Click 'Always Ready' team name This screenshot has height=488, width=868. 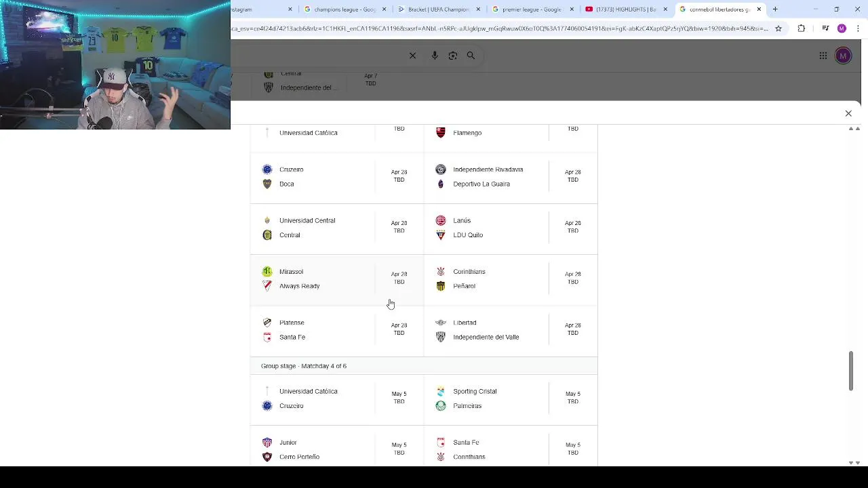pos(299,286)
